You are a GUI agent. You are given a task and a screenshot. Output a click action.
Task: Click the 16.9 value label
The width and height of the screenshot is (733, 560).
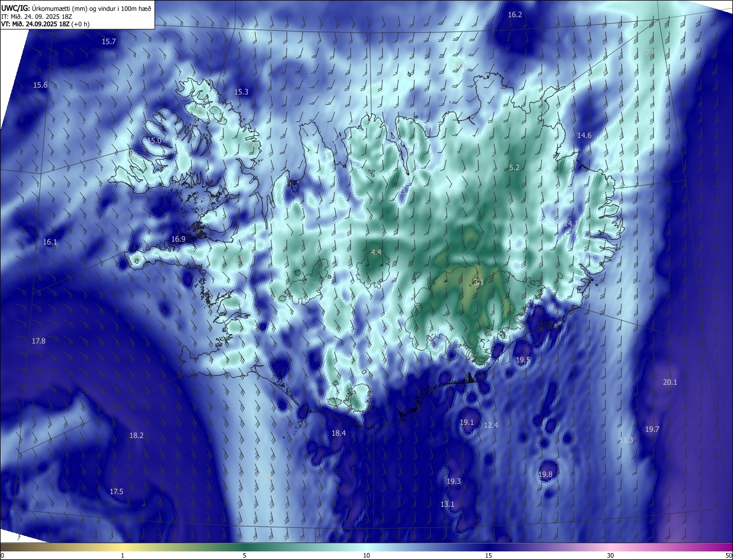178,239
